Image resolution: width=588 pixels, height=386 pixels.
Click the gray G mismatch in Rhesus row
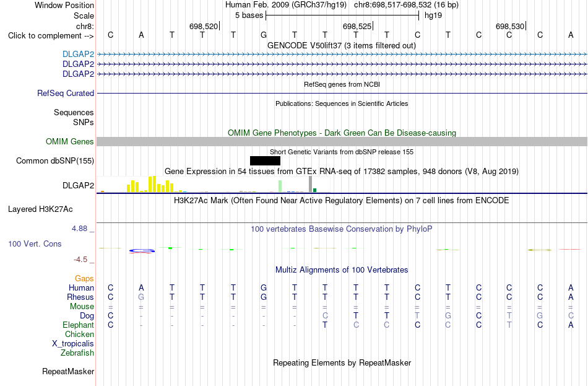[x=141, y=297]
